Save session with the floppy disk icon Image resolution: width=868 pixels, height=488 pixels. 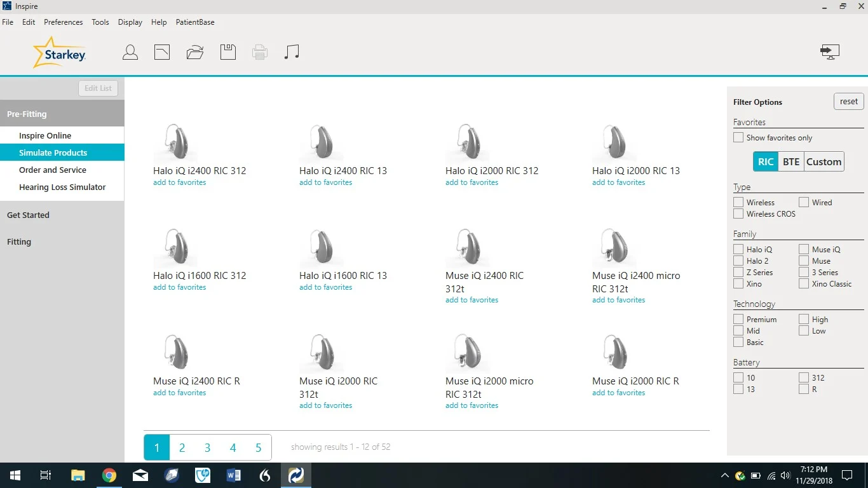click(228, 52)
